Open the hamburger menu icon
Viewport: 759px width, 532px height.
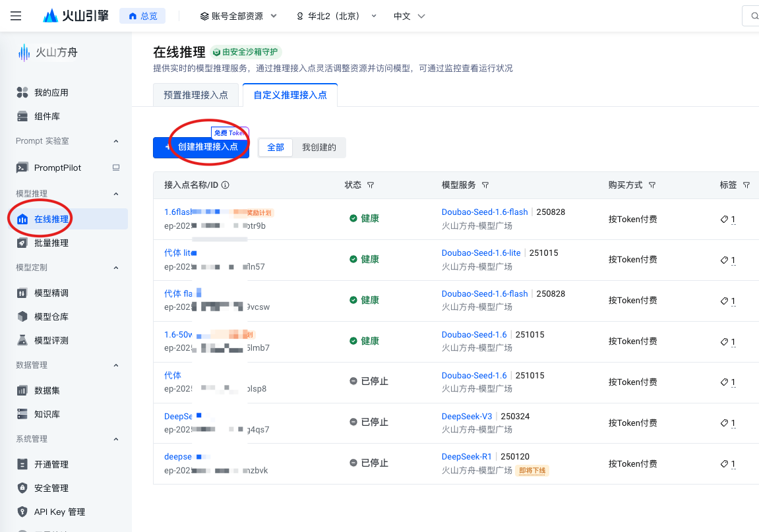[16, 16]
